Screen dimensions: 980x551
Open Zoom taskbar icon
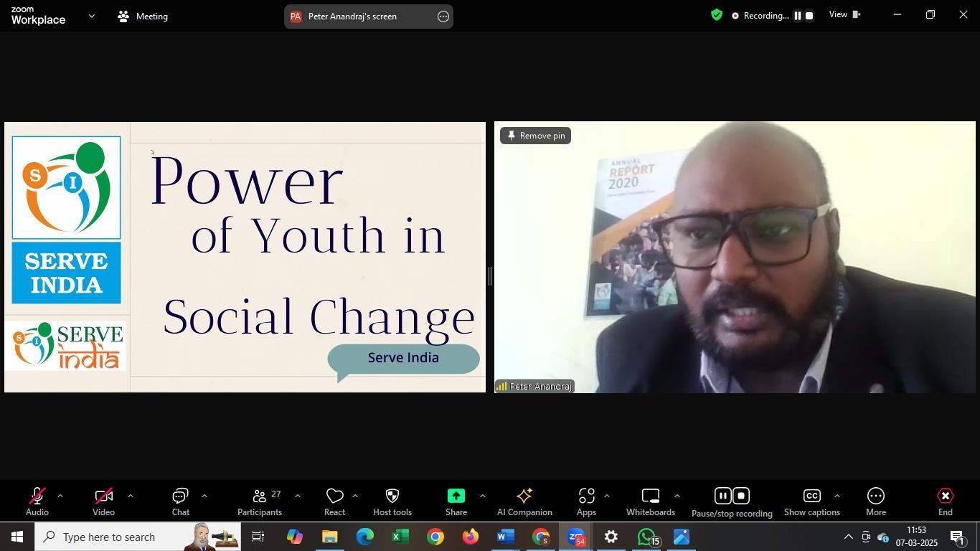tap(576, 537)
